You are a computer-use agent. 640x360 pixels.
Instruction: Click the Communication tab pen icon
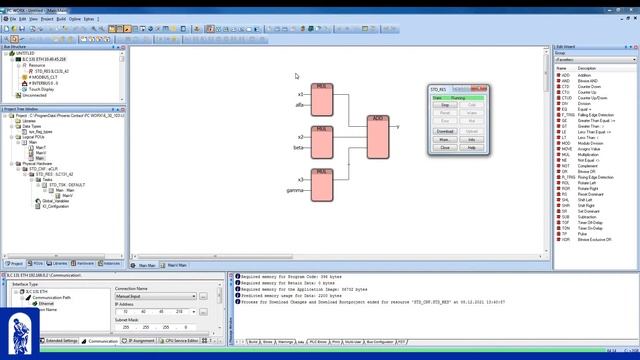(84, 341)
